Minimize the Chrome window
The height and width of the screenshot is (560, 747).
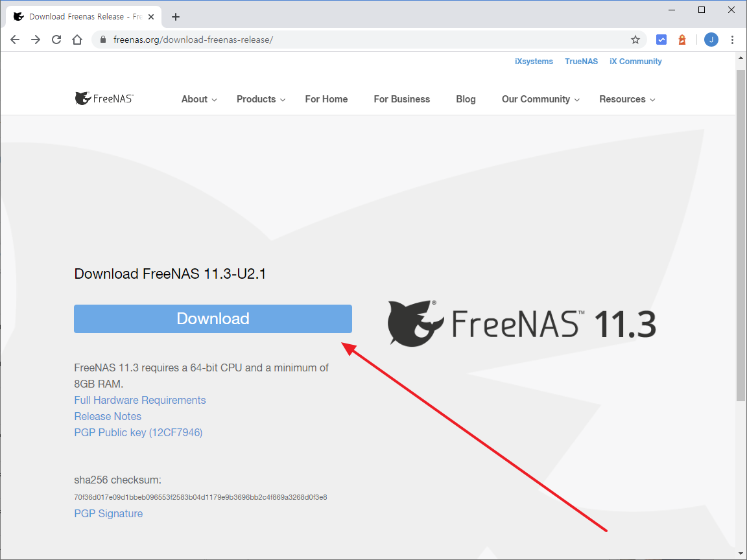[672, 10]
